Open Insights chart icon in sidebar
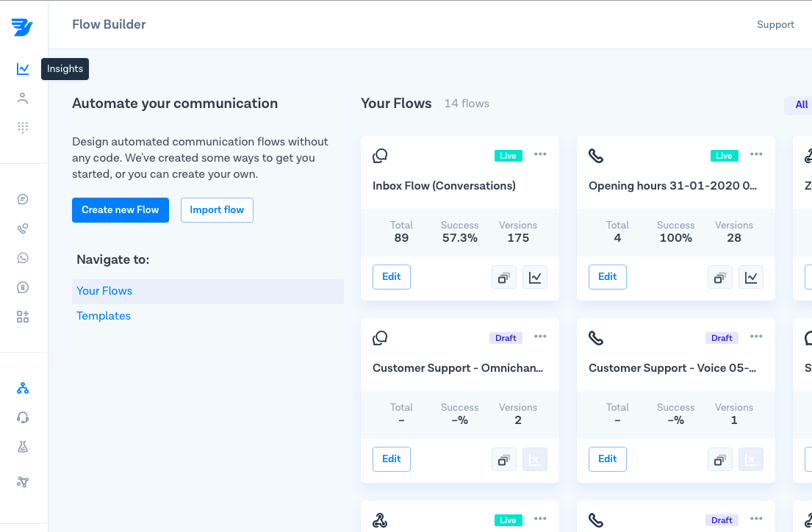Image resolution: width=812 pixels, height=532 pixels. pyautogui.click(x=23, y=69)
